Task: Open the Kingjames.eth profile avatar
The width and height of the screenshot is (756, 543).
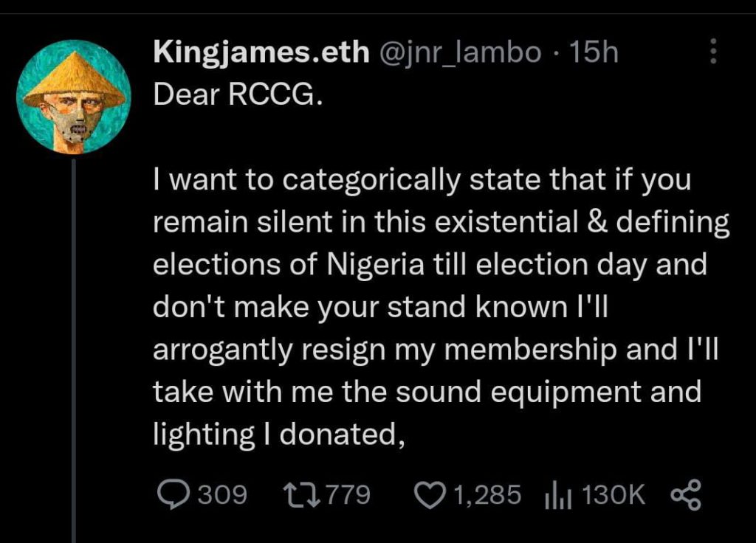Action: [73, 97]
